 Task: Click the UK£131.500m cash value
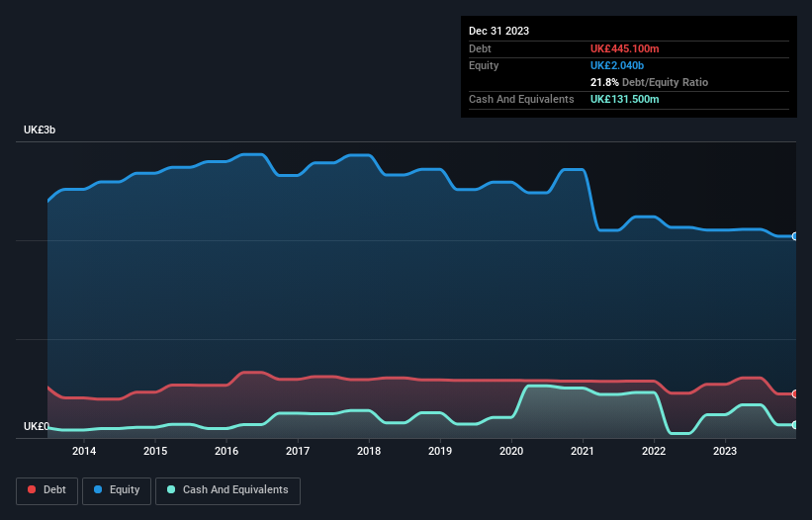coord(624,99)
